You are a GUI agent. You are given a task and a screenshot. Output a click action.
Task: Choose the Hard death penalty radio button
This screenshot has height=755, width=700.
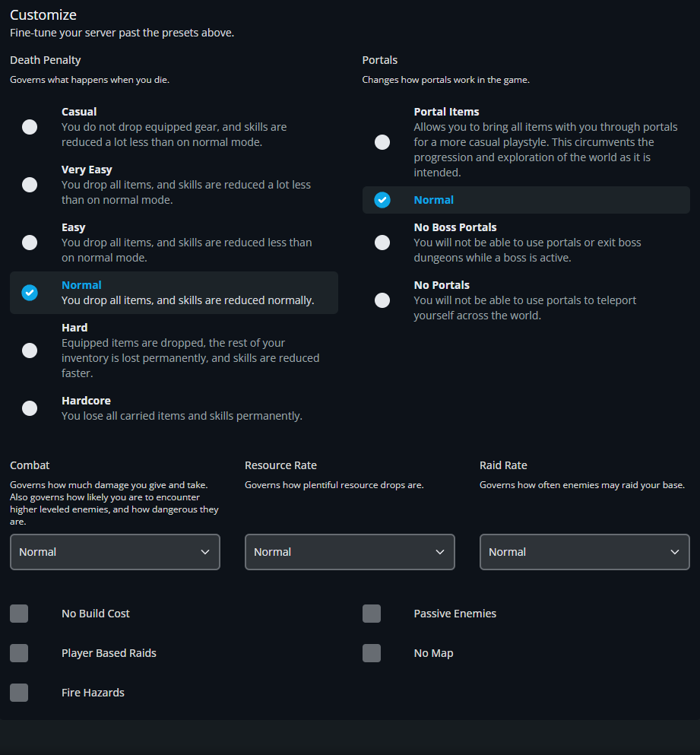coord(30,351)
